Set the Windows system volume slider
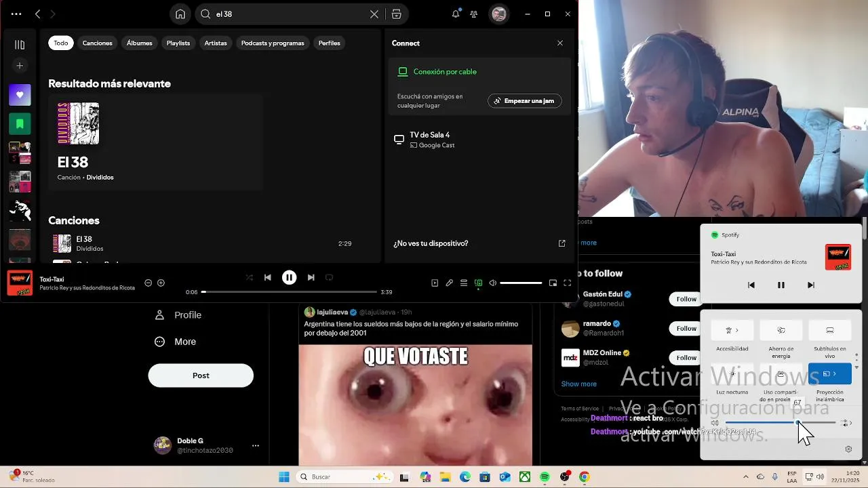 coord(781,423)
